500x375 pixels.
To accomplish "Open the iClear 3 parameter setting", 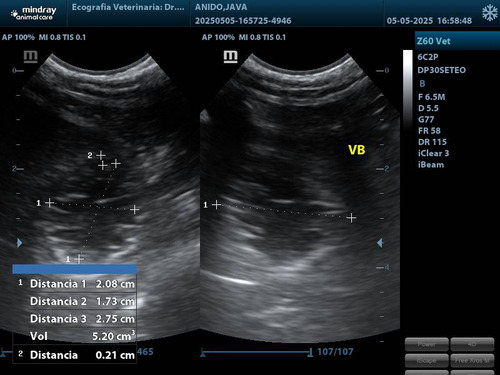I will (x=434, y=153).
